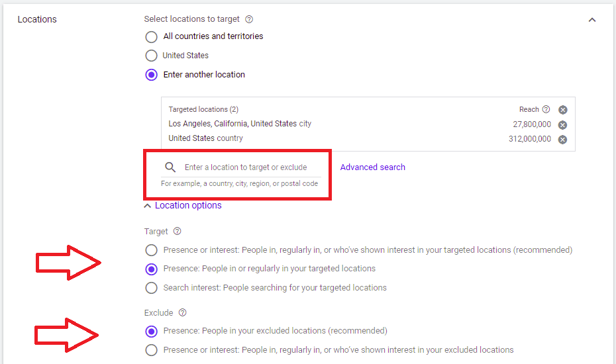
Task: Choose Enter another location radio button
Action: (x=151, y=75)
